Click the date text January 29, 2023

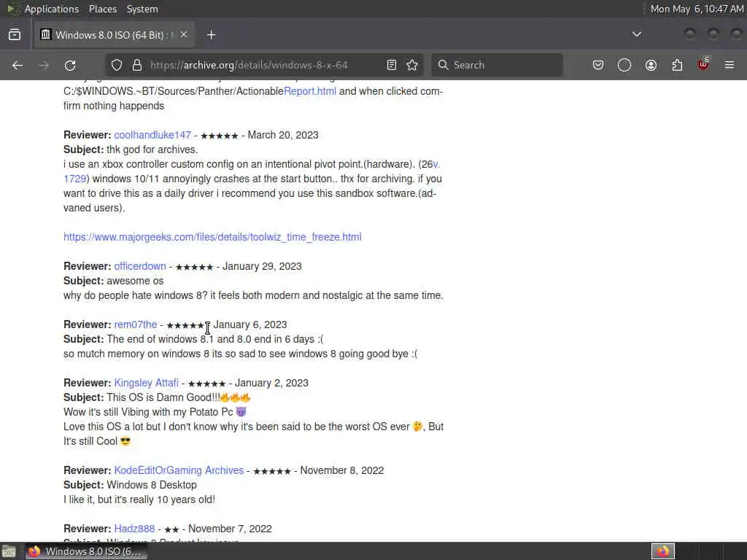(262, 266)
